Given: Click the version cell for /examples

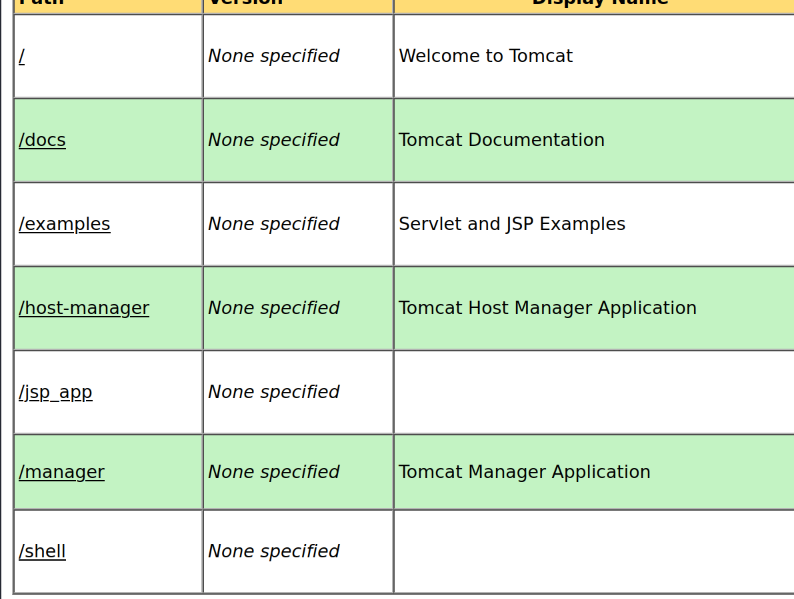Looking at the screenshot, I should click(273, 225).
